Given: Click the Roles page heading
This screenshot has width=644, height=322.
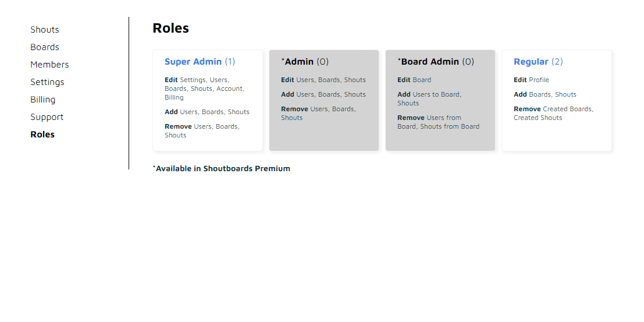Looking at the screenshot, I should pyautogui.click(x=170, y=28).
